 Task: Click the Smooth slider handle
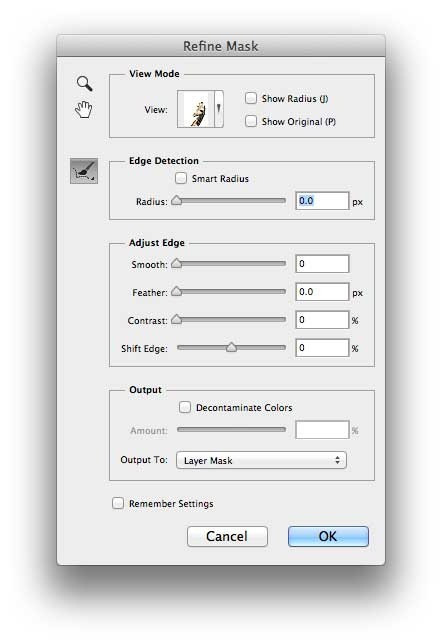click(177, 263)
